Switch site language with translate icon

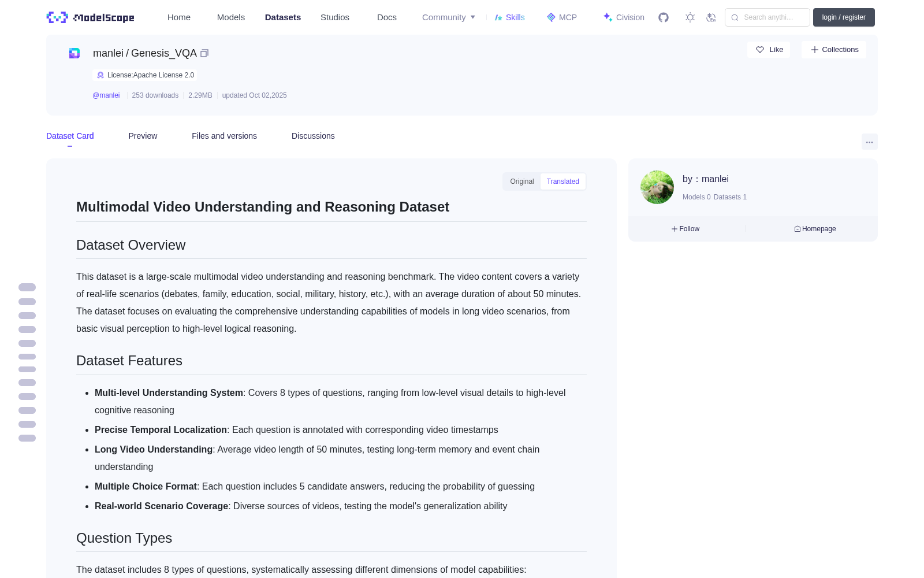coord(711,17)
